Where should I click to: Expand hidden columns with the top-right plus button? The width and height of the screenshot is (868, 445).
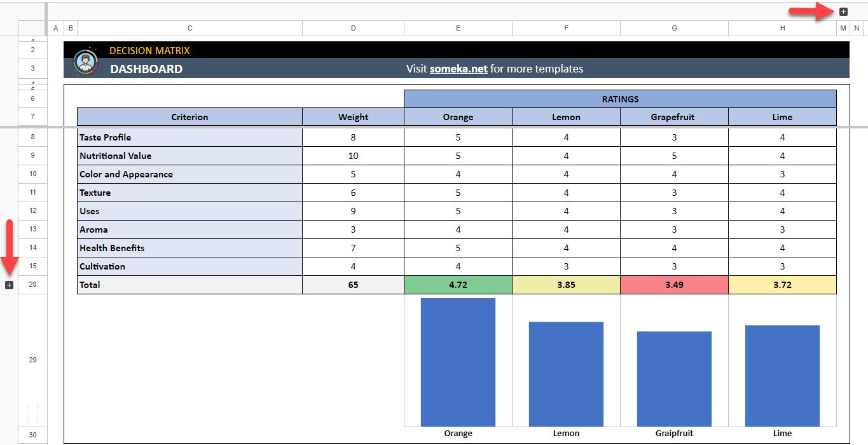click(x=844, y=11)
